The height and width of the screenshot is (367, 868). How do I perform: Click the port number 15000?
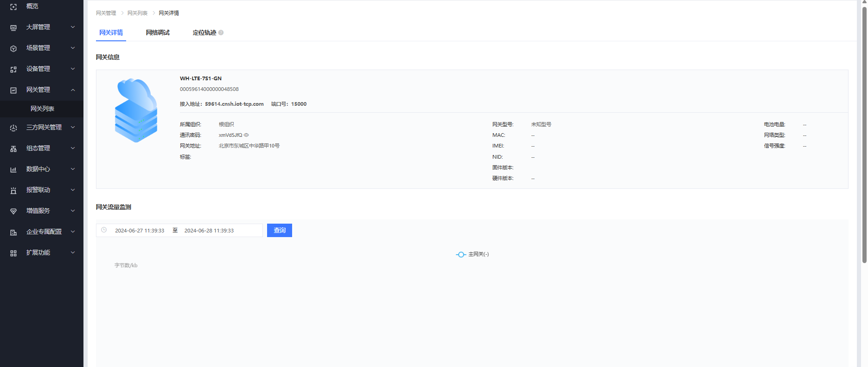299,104
